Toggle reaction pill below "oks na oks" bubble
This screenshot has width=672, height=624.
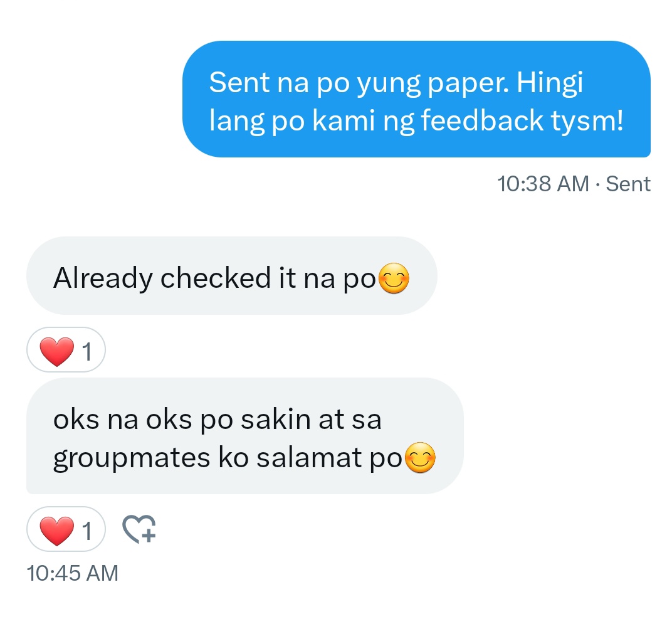(66, 529)
